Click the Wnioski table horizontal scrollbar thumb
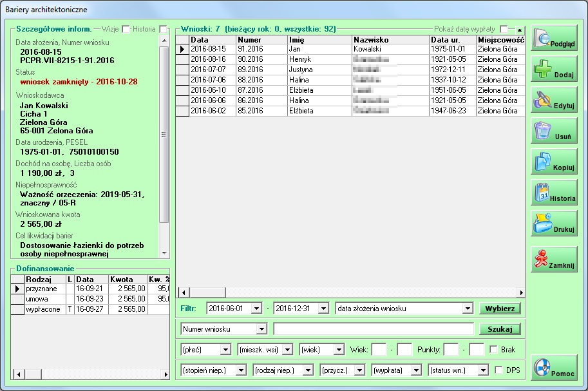This screenshot has width=588, height=391. (x=208, y=292)
